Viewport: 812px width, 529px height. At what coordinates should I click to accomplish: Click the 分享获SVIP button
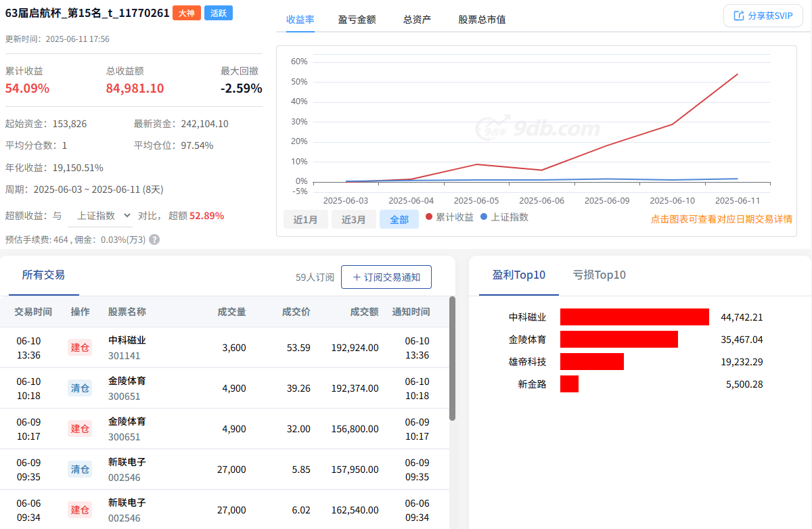763,16
